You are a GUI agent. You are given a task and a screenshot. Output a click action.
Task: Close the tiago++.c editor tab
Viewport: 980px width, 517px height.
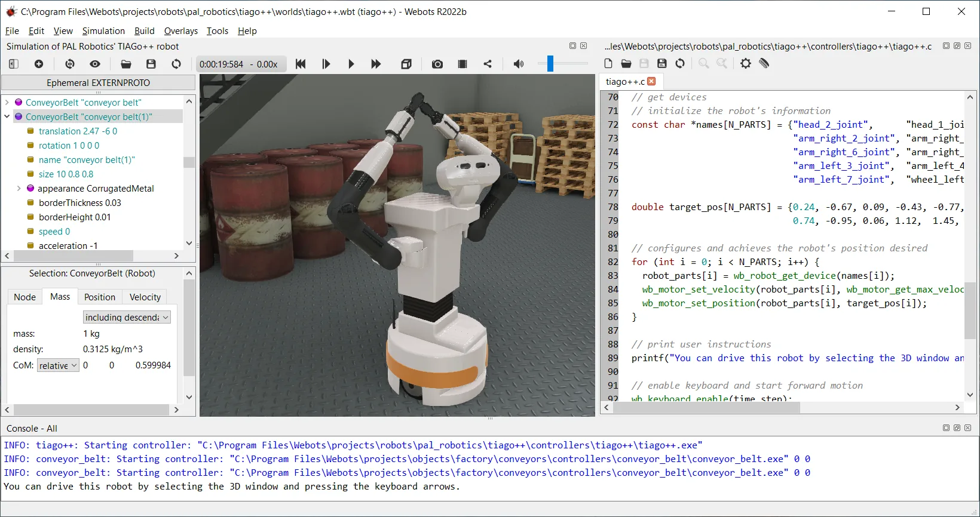[651, 81]
